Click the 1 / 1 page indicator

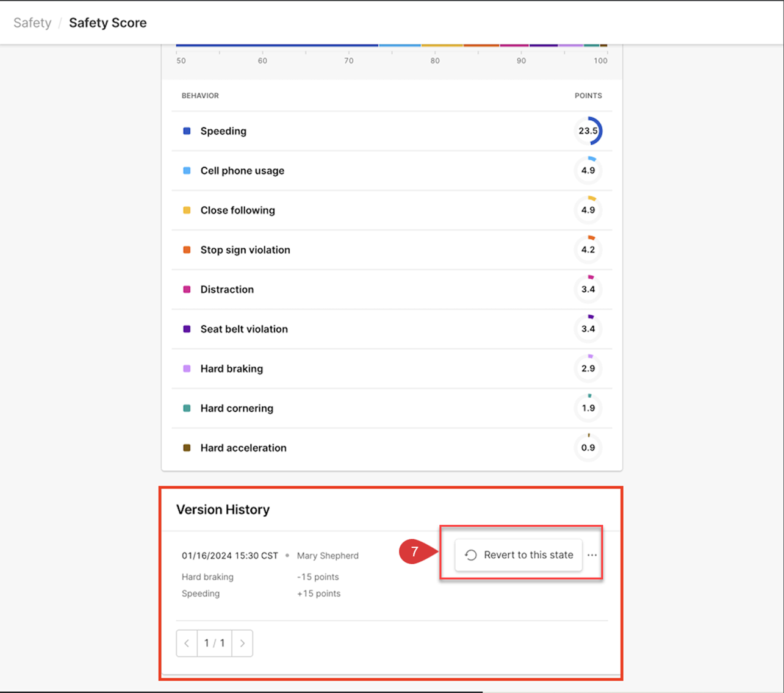(214, 643)
